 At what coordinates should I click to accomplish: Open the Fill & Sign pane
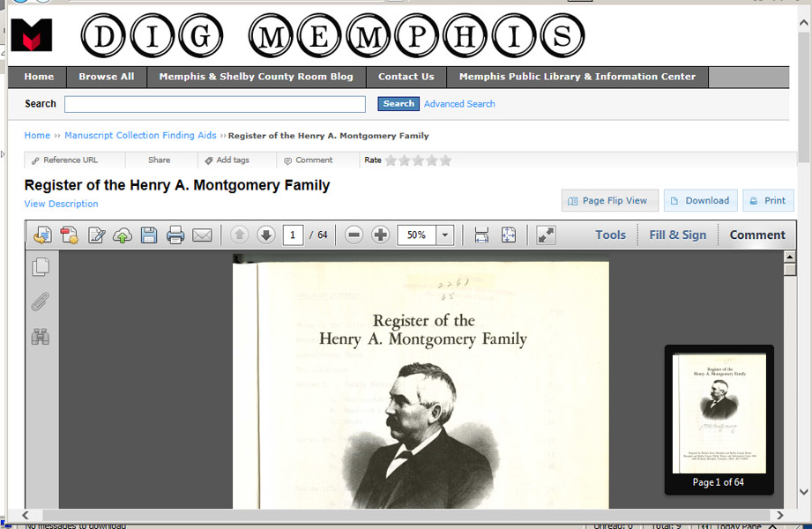point(678,235)
